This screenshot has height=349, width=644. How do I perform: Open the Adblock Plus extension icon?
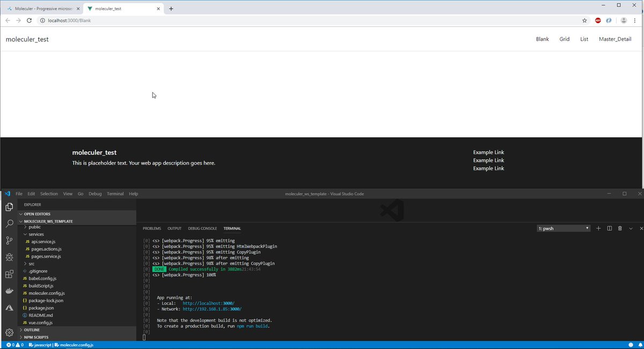[x=598, y=20]
